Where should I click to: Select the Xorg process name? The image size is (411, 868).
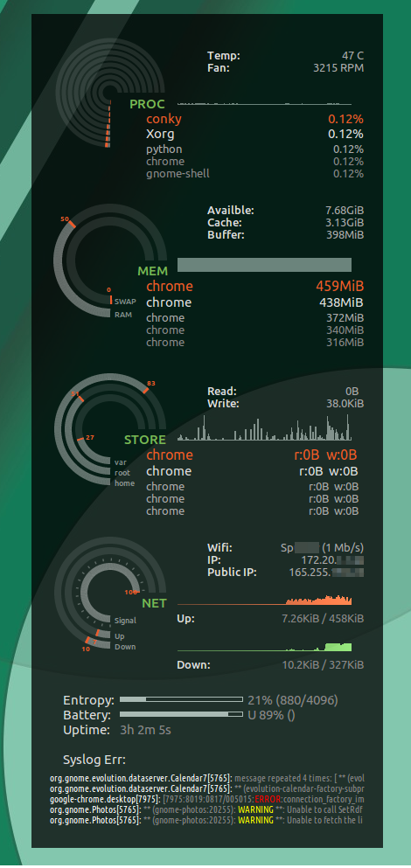coord(160,134)
